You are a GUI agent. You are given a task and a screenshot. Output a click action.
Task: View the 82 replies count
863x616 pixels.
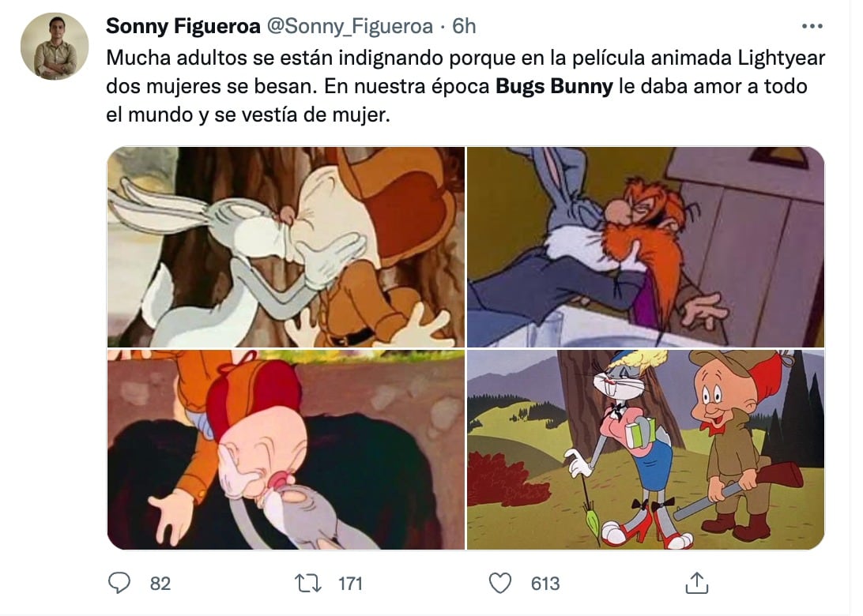click(160, 584)
